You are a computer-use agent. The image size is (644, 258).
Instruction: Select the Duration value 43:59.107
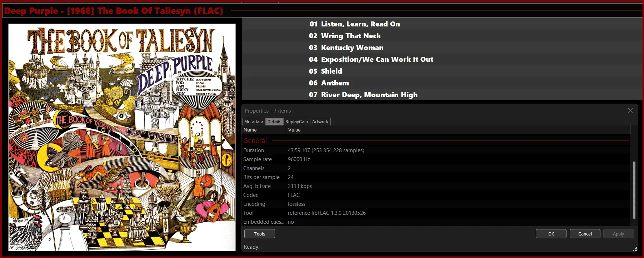tap(326, 150)
